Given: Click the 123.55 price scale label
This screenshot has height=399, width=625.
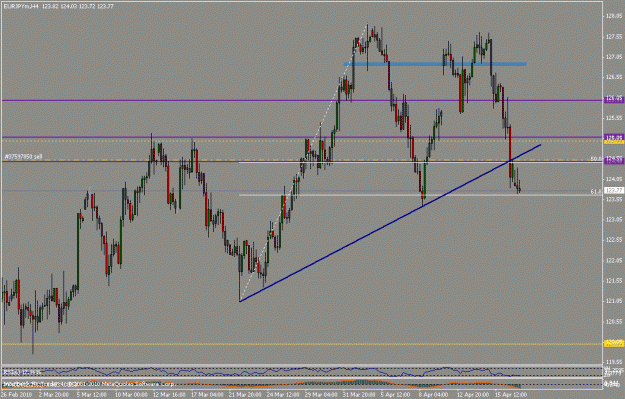Looking at the screenshot, I should [x=614, y=199].
